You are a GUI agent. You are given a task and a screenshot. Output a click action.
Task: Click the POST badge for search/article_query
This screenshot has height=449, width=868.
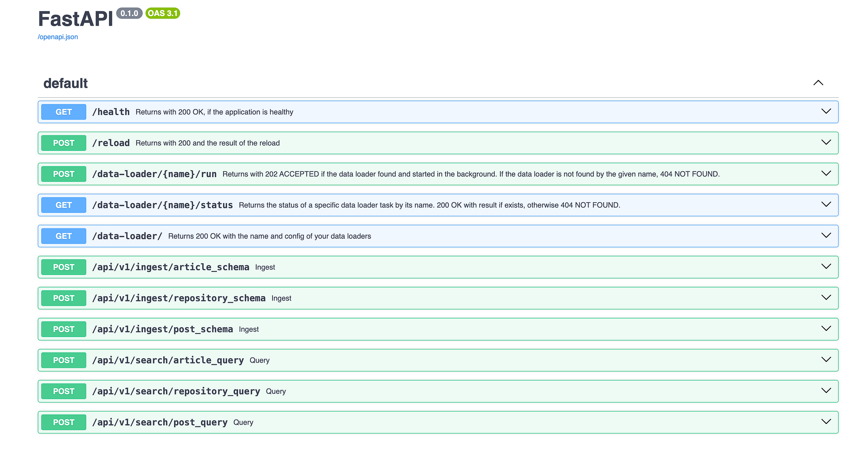click(64, 360)
